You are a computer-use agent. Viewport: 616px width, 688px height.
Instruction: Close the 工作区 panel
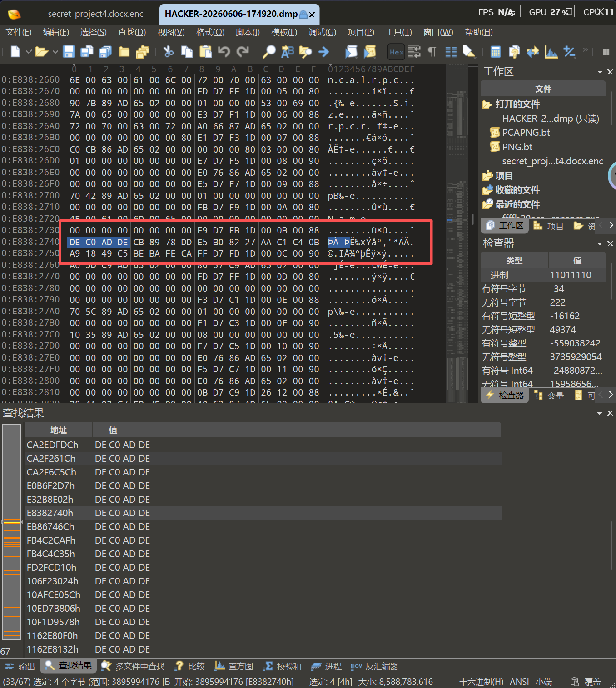tap(610, 72)
